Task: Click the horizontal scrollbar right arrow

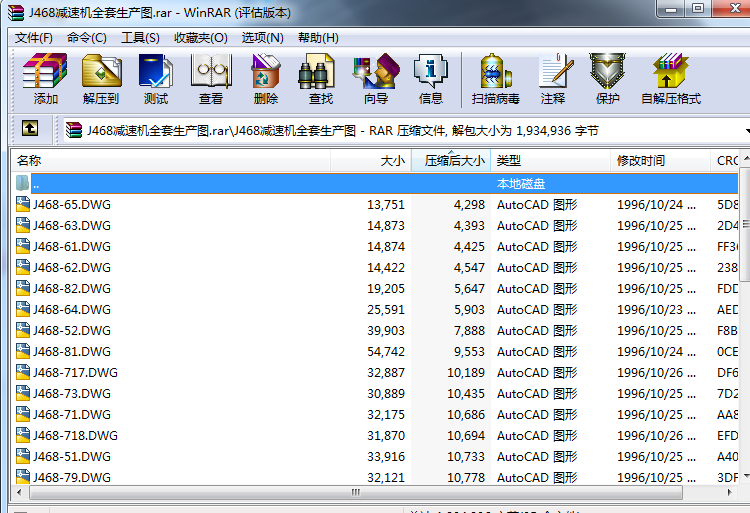Action: coord(729,492)
